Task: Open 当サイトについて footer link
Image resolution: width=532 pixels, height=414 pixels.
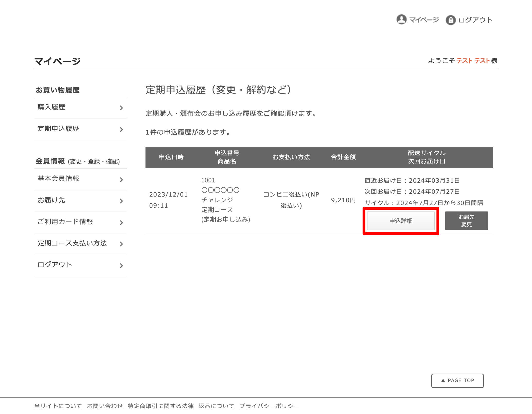Action: pyautogui.click(x=58, y=406)
